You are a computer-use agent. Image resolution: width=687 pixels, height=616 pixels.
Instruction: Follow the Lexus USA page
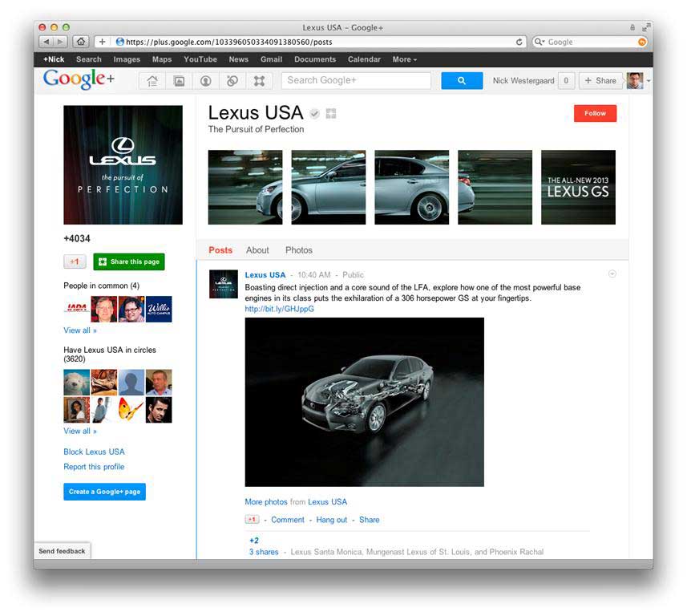tap(595, 113)
